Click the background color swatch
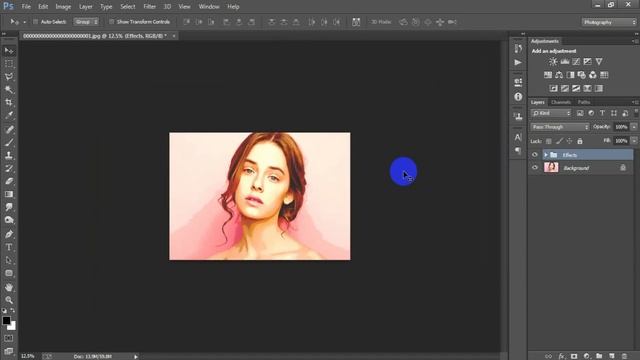 point(13,326)
